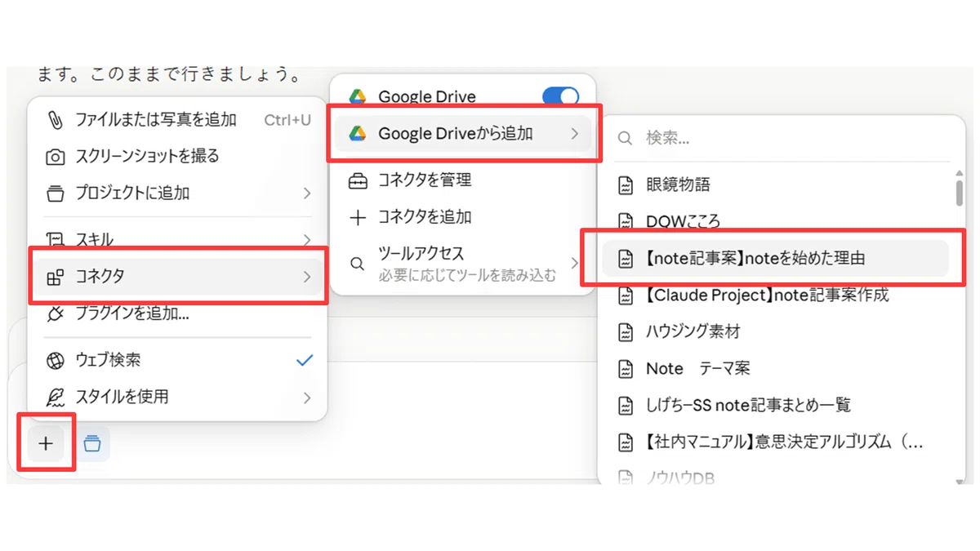
Task: Click the plus icon next to コネクタを追加
Action: tap(358, 217)
